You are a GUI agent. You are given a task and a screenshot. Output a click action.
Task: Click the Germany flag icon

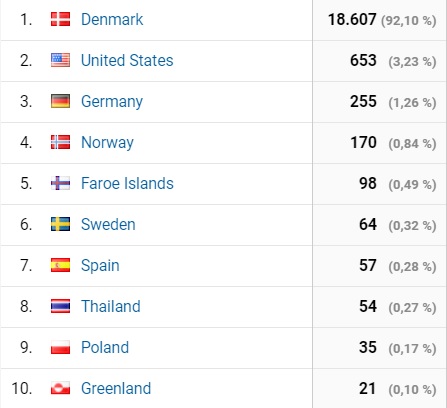(60, 101)
